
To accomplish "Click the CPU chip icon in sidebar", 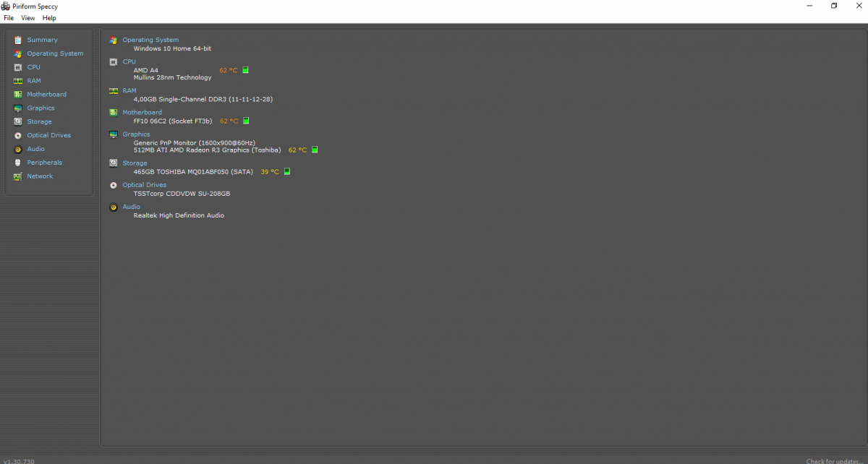I will (17, 67).
